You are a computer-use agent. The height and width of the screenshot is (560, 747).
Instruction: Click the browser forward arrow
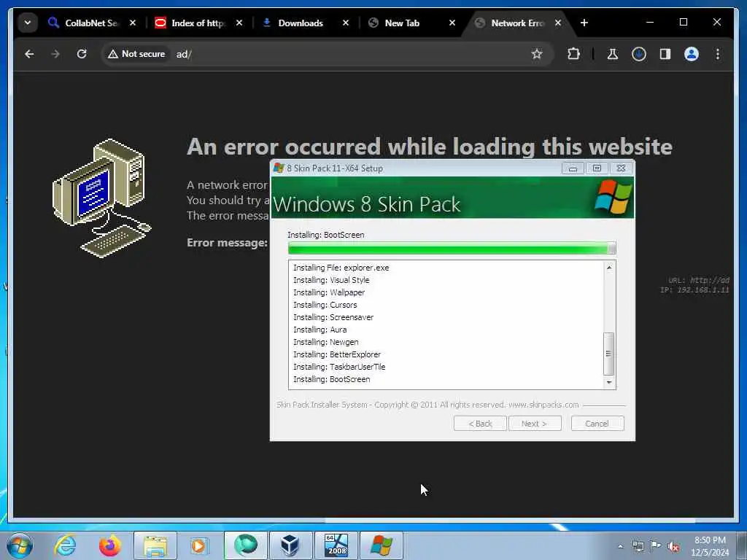(x=55, y=54)
